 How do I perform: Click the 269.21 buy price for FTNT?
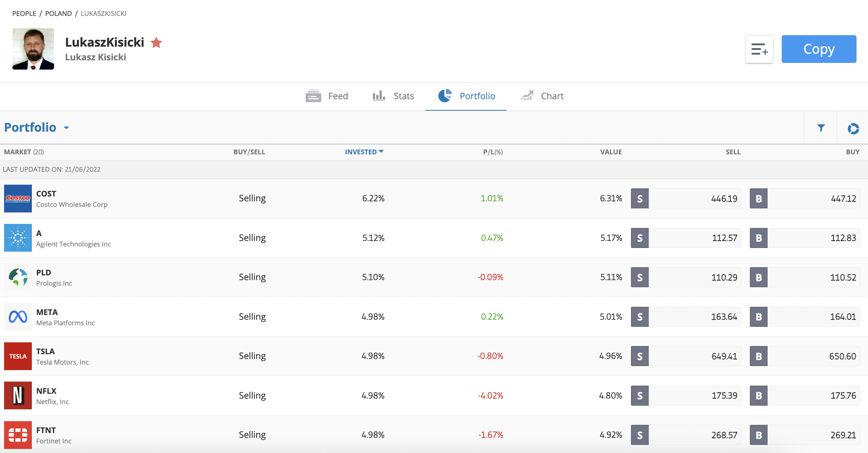pos(843,435)
